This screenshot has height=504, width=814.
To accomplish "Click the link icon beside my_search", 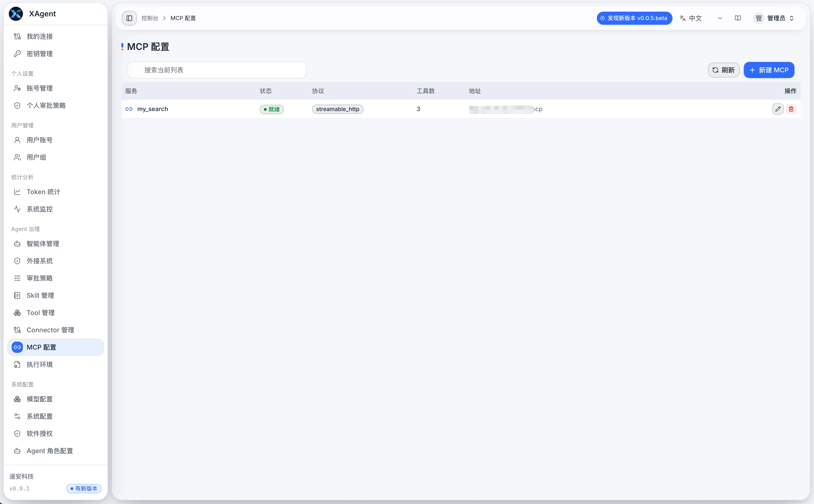I will pyautogui.click(x=129, y=109).
